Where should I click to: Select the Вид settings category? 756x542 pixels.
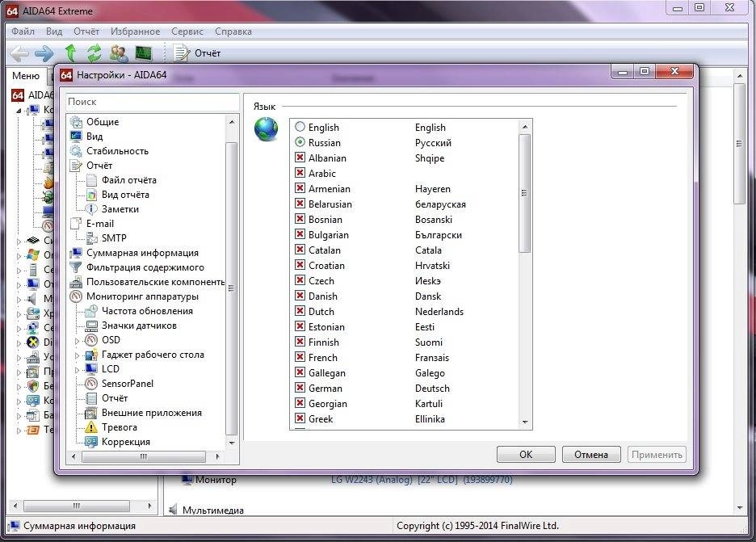[94, 137]
